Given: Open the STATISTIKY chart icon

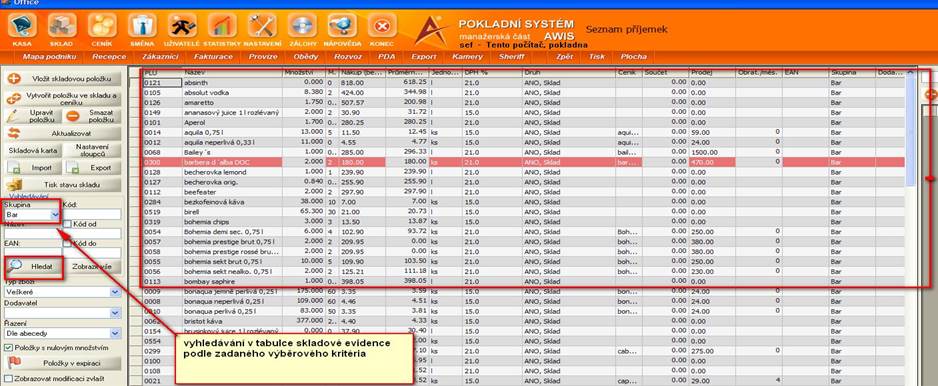Looking at the screenshot, I should 222,26.
